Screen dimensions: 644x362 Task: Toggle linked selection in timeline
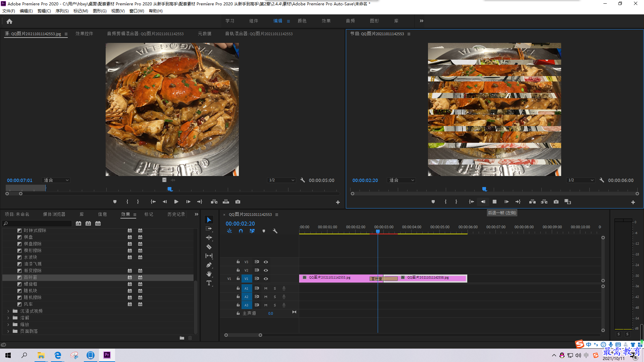pos(252,231)
